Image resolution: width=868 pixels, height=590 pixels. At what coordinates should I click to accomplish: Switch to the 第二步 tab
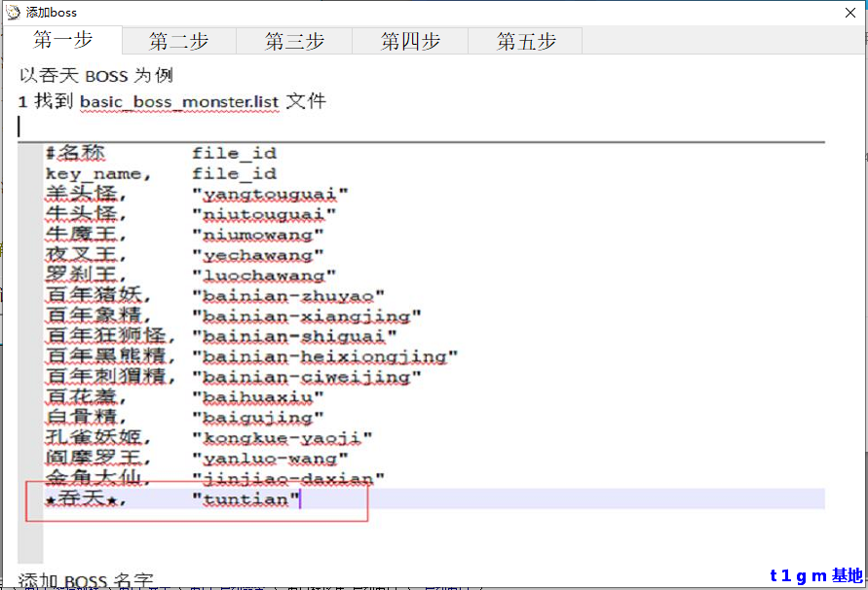coord(178,42)
